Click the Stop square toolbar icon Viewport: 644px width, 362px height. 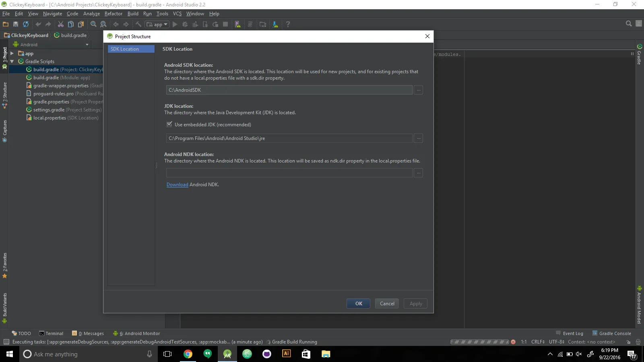coord(225,24)
